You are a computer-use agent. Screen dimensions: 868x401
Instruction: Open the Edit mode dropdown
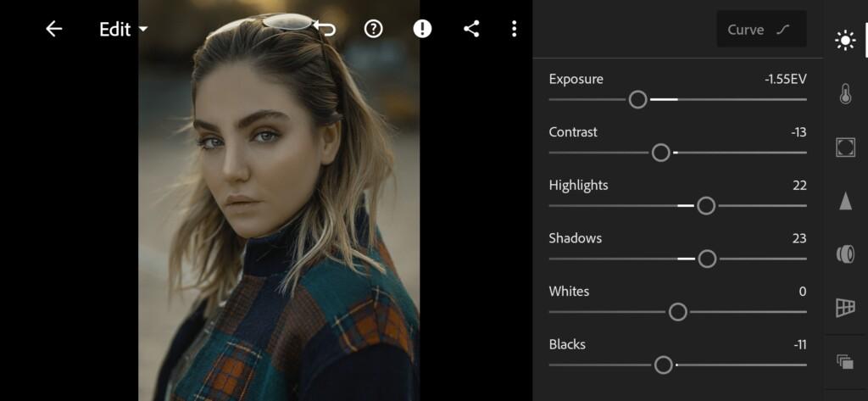[x=124, y=30]
